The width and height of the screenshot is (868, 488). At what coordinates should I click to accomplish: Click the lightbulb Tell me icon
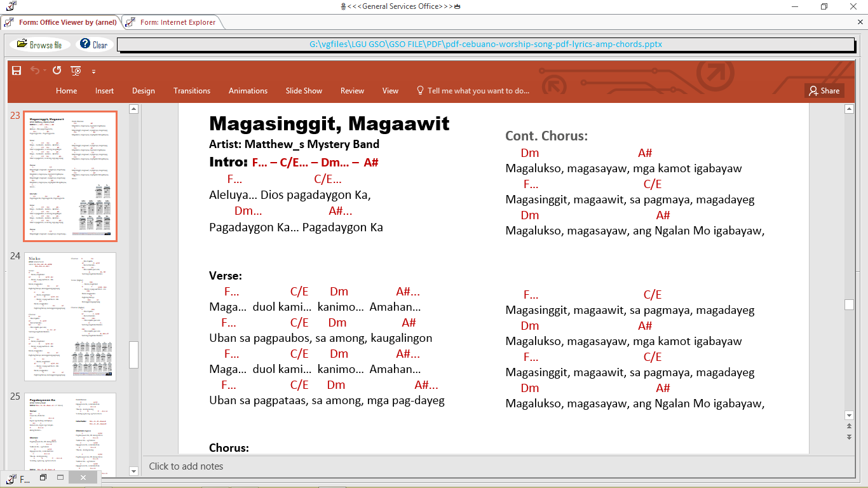click(420, 91)
